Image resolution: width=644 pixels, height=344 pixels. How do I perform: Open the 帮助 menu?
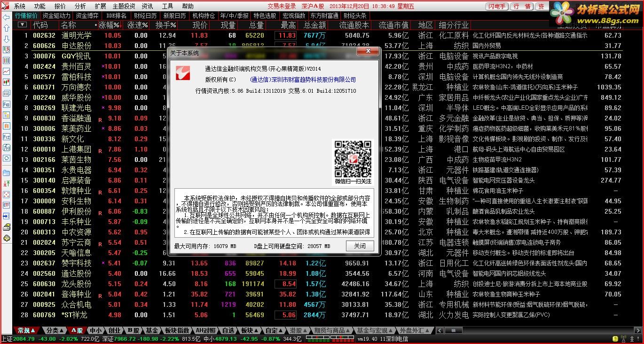click(188, 6)
